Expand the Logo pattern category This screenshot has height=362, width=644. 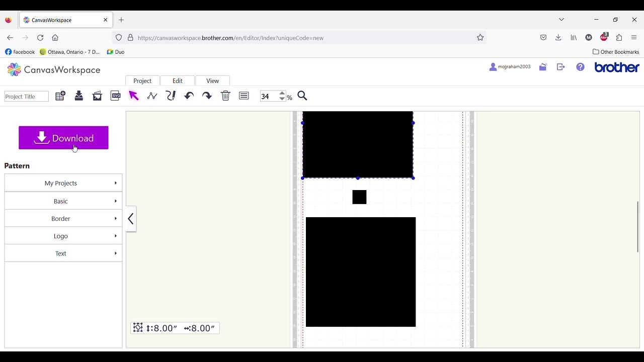[x=63, y=236]
